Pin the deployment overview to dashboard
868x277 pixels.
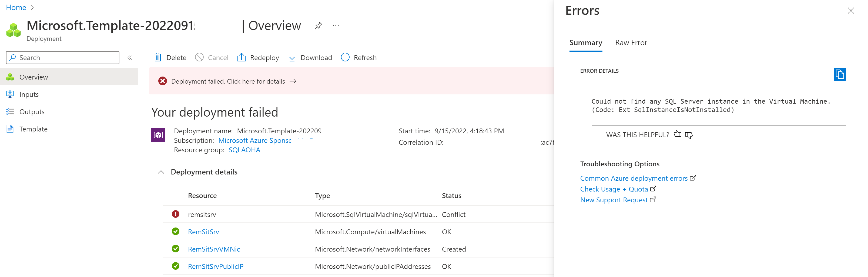coord(319,26)
